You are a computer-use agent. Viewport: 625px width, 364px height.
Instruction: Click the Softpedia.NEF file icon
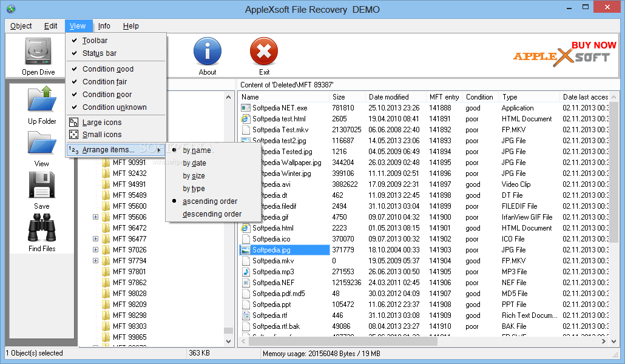[x=246, y=283]
